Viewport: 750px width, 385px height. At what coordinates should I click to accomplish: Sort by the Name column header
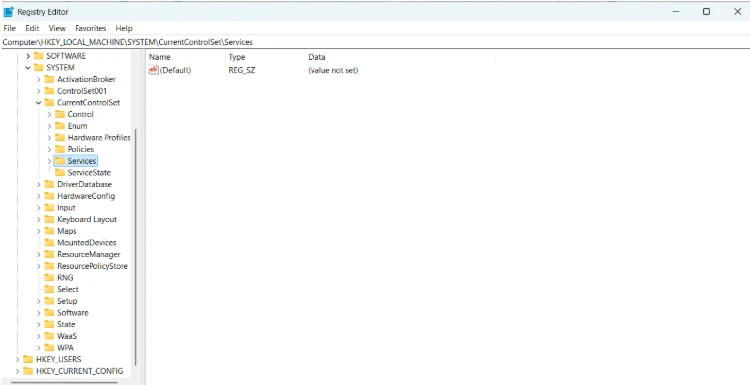point(186,57)
